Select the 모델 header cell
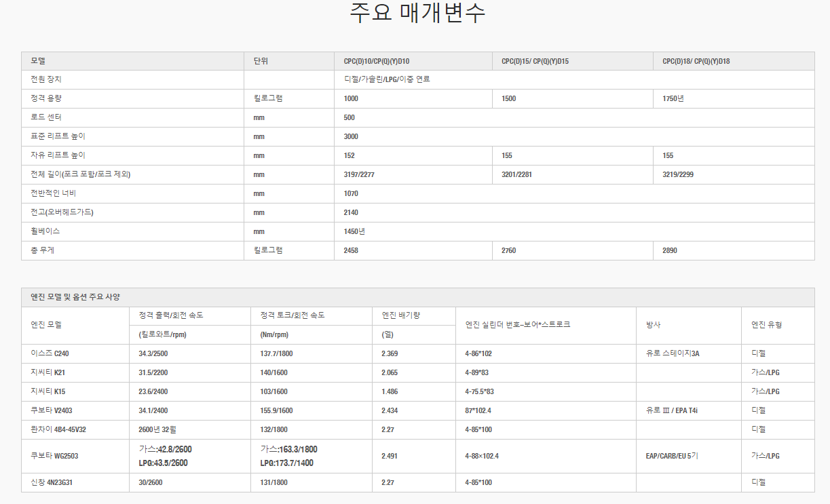This screenshot has height=504, width=830. [x=38, y=61]
